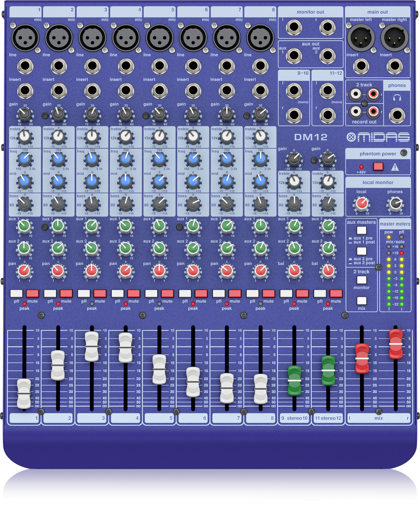Click the channel 3 fader cap
The image size is (420, 513).
click(x=92, y=346)
